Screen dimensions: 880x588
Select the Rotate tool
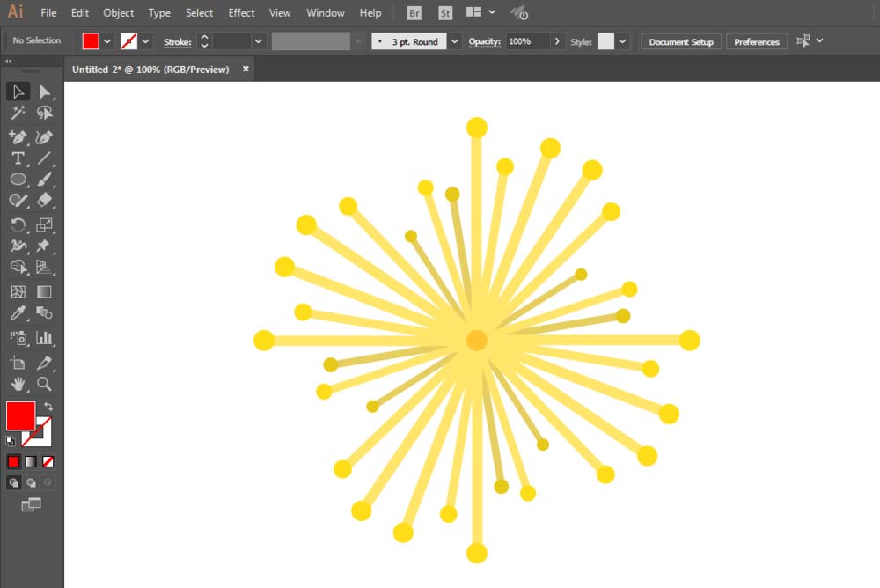(18, 224)
